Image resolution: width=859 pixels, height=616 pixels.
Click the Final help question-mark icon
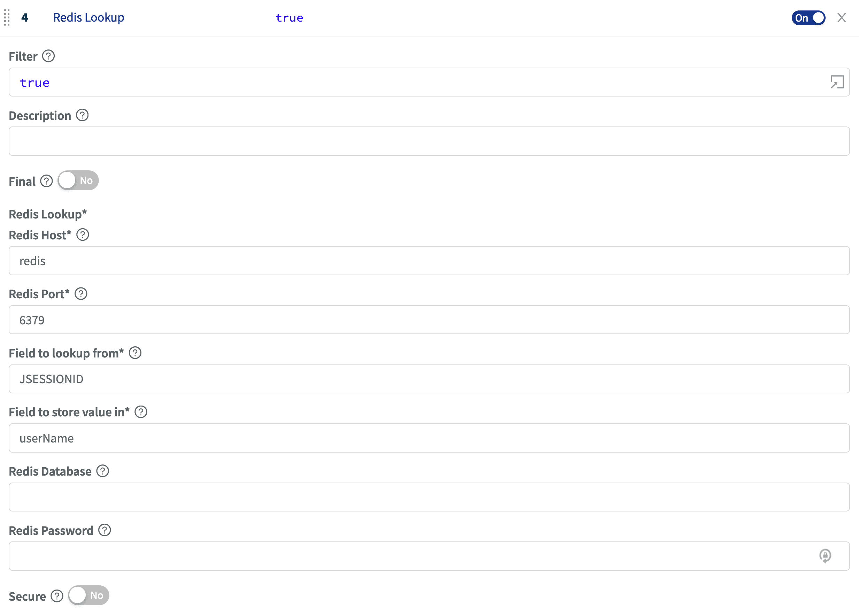click(x=47, y=181)
